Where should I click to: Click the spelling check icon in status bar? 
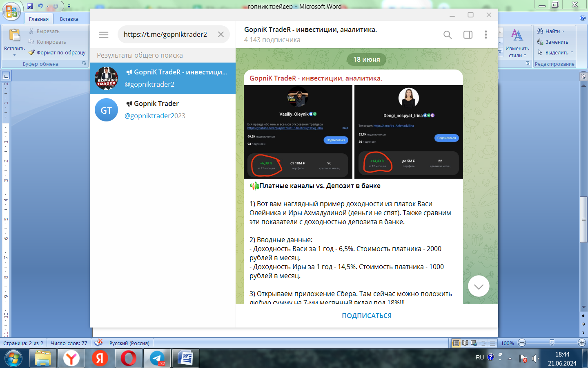pyautogui.click(x=98, y=343)
